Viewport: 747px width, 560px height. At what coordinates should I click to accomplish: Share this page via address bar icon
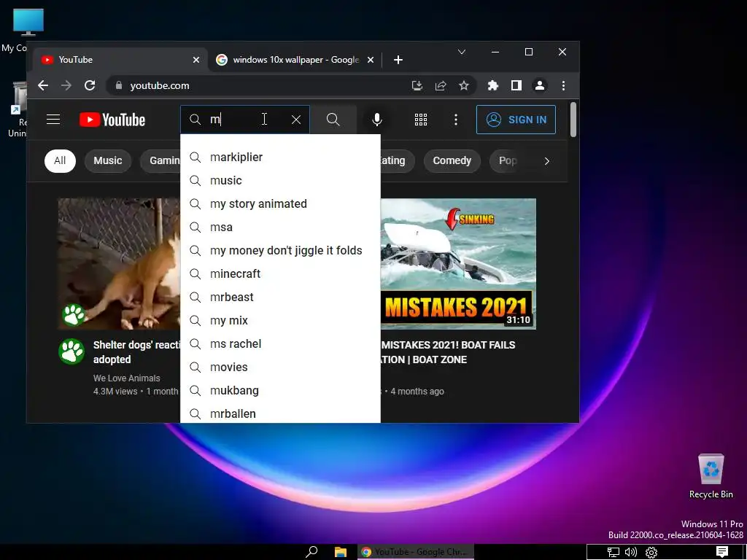440,86
